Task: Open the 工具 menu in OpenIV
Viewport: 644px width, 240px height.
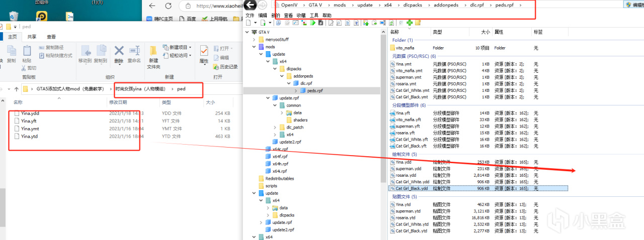Action: click(314, 16)
